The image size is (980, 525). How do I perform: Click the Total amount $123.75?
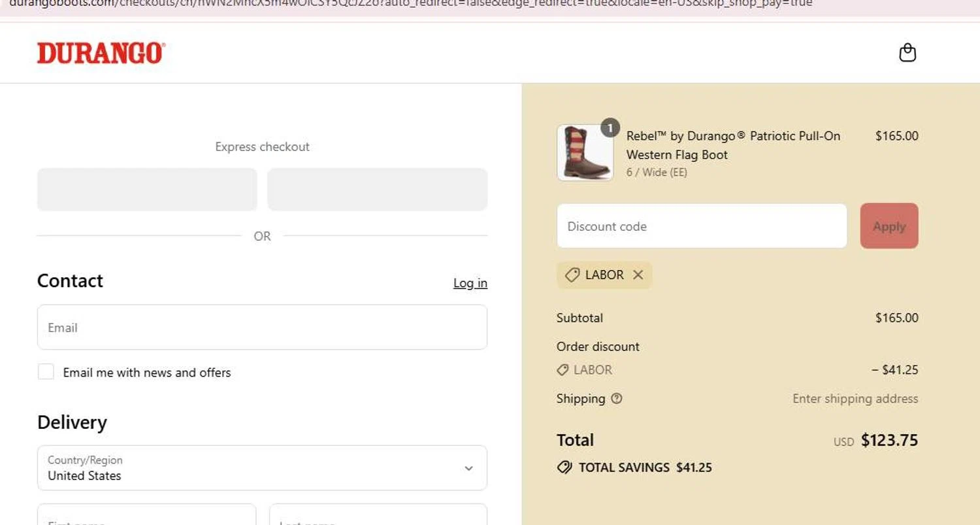[889, 440]
